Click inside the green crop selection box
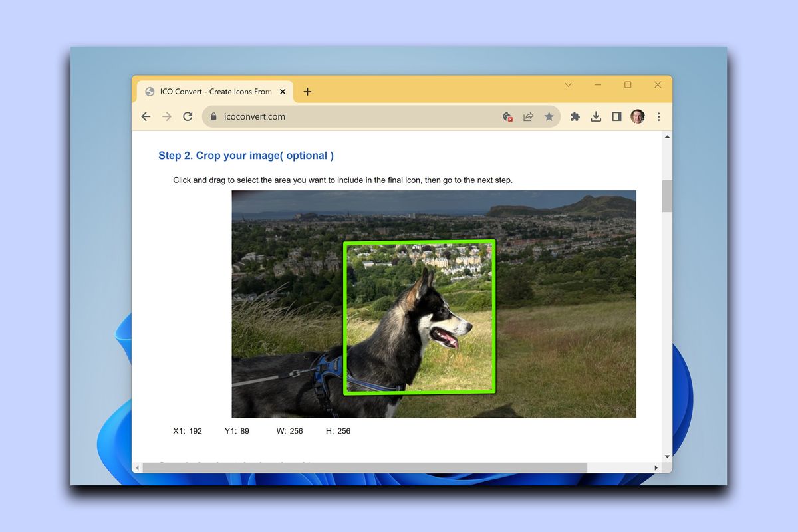 tap(419, 317)
